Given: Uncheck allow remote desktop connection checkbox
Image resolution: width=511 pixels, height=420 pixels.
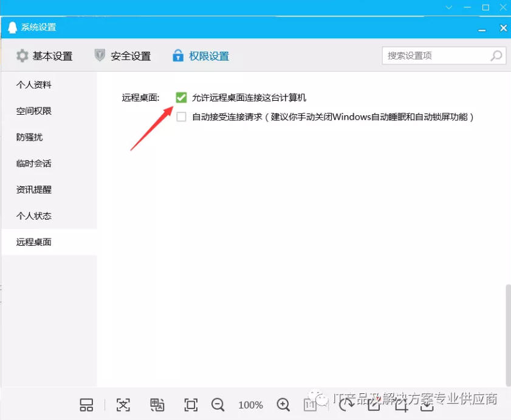Looking at the screenshot, I should [x=181, y=97].
